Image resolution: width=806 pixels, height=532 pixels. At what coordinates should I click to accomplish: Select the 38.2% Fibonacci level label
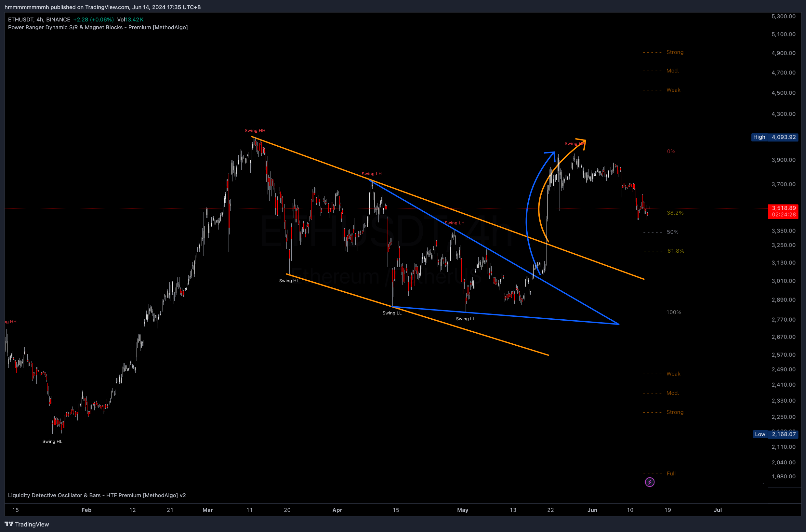click(675, 213)
